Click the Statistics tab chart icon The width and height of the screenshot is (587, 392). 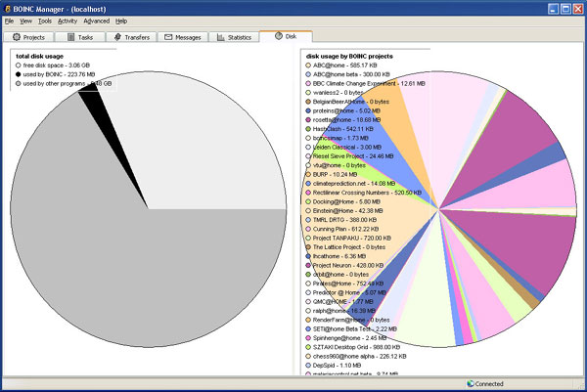(x=221, y=37)
